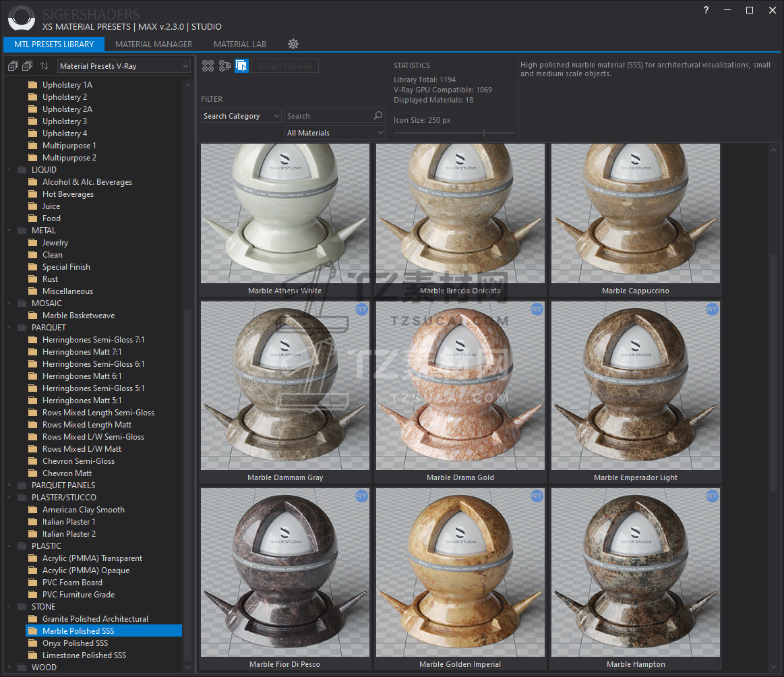
Task: Switch to the MATERIAL LAB tab
Action: click(240, 44)
